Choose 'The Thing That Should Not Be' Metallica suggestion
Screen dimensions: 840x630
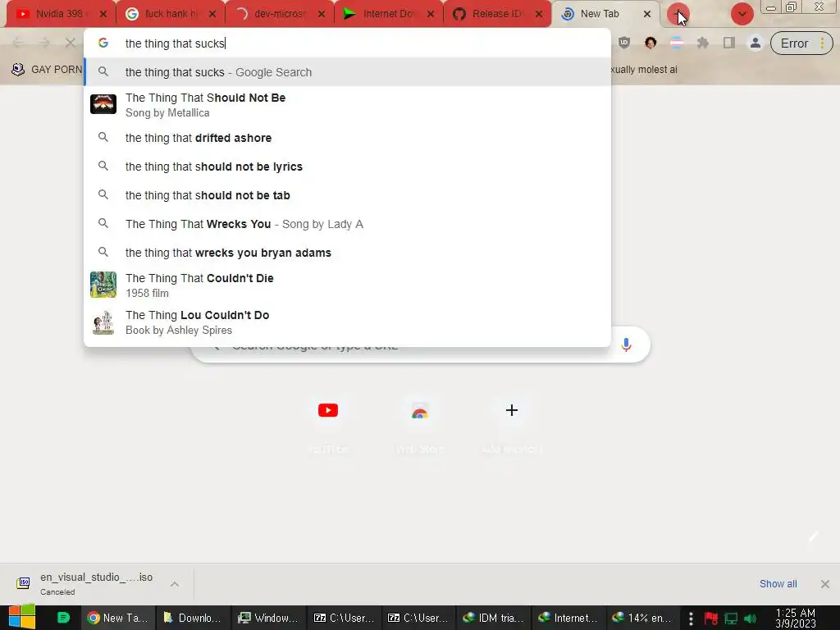(x=347, y=104)
